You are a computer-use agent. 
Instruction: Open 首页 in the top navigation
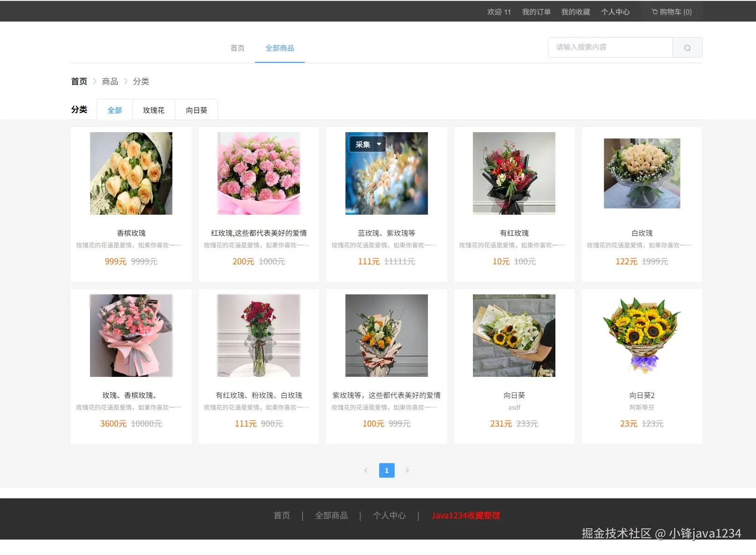coord(237,48)
